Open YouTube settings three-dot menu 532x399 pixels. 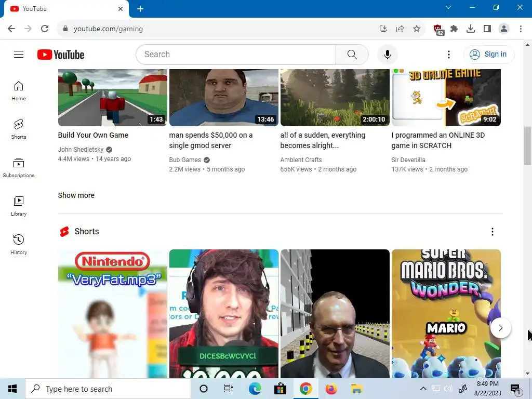pyautogui.click(x=448, y=54)
